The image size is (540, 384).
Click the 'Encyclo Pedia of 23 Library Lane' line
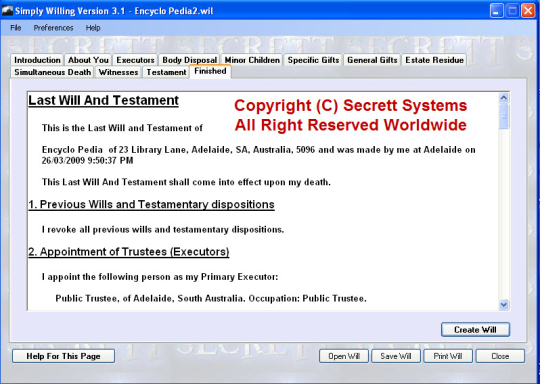[259, 150]
